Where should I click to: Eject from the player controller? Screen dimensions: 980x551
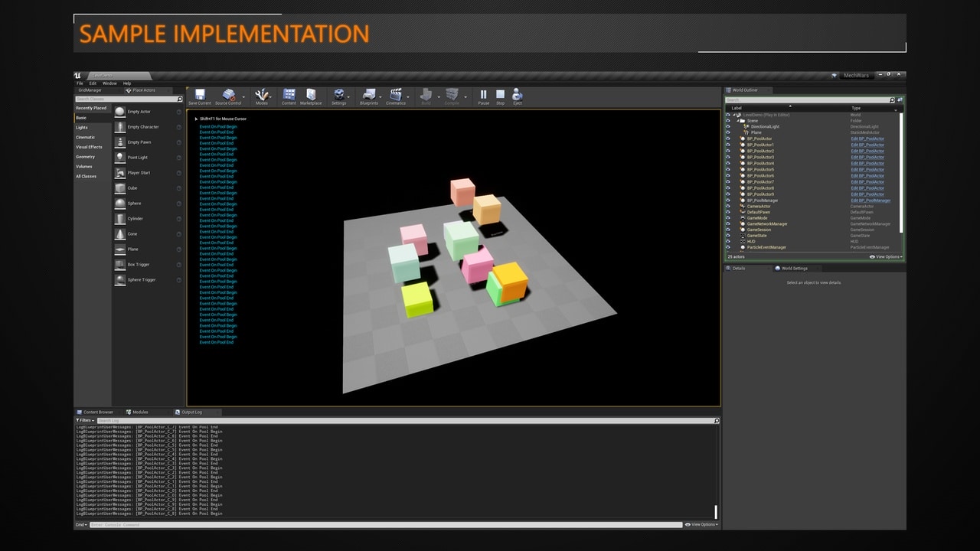click(x=518, y=95)
